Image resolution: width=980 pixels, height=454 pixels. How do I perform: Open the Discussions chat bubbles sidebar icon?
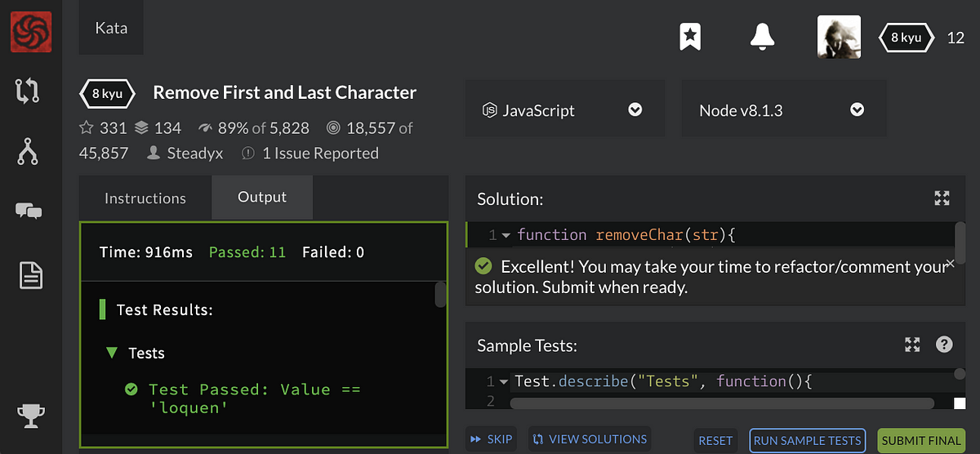click(x=29, y=211)
